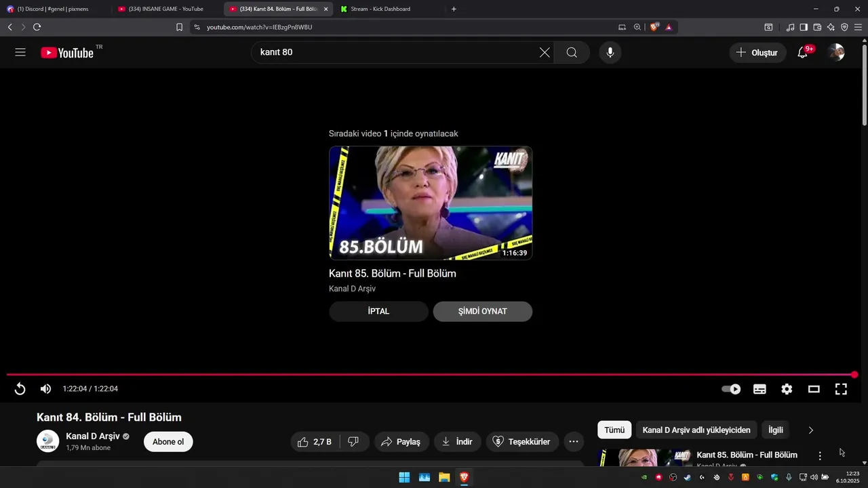Open YouTube notifications bell
Screen dimensions: 868x488
(803, 52)
